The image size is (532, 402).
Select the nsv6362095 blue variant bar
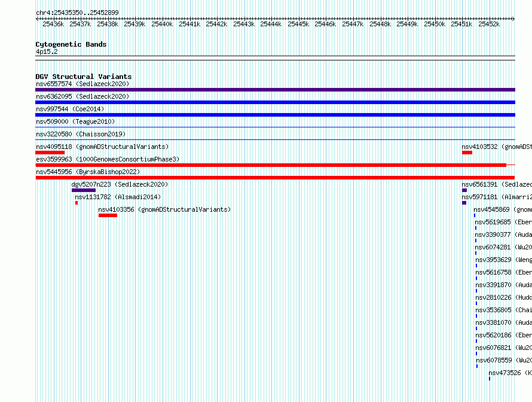(x=275, y=102)
